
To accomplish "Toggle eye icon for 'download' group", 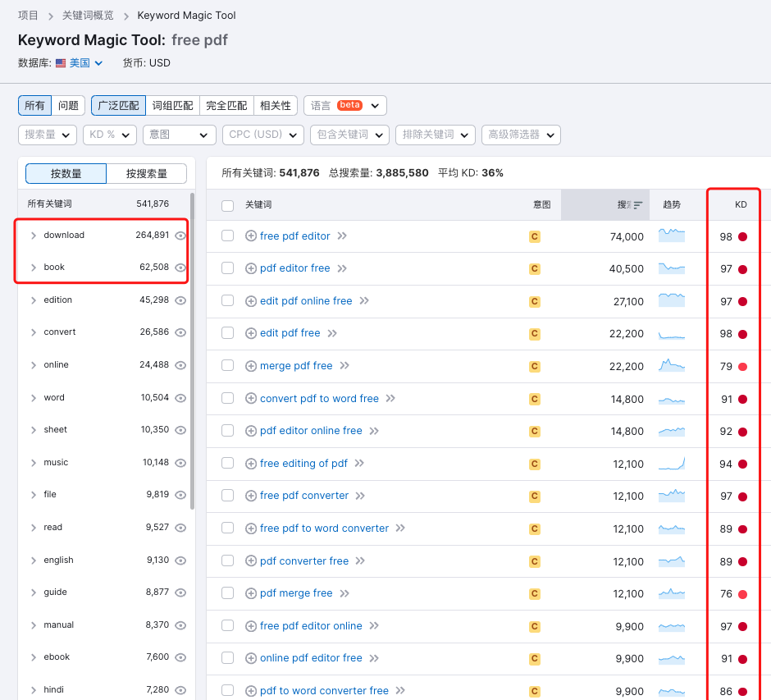I will tap(180, 236).
